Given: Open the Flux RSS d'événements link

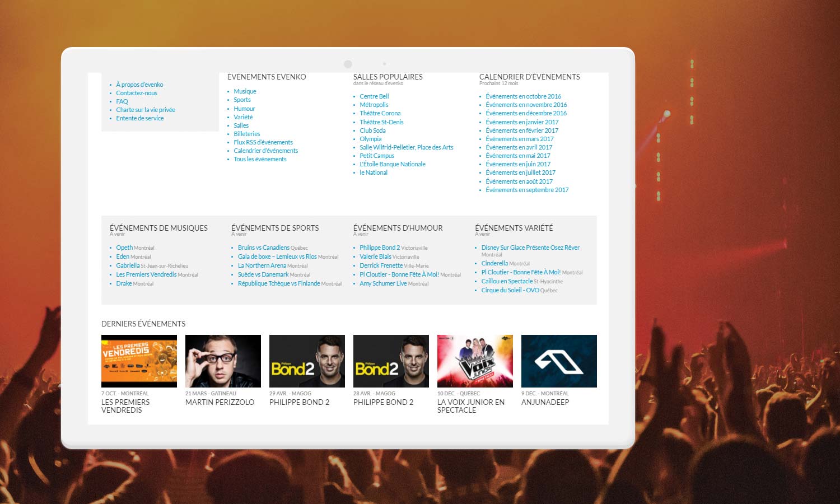Looking at the screenshot, I should [263, 142].
